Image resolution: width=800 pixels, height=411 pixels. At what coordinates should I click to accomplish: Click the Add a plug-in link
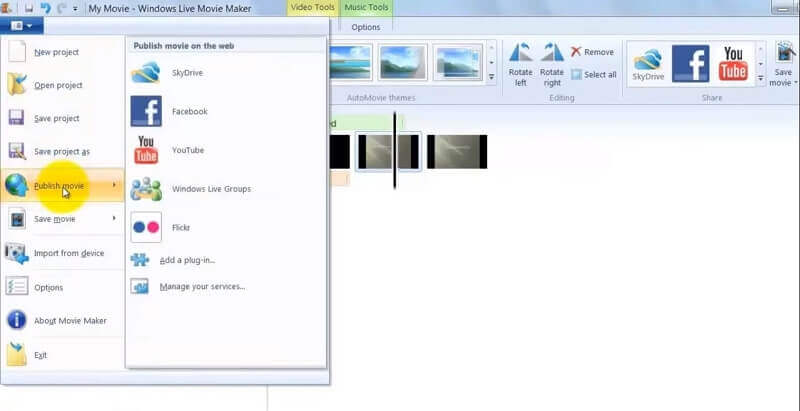pyautogui.click(x=187, y=260)
